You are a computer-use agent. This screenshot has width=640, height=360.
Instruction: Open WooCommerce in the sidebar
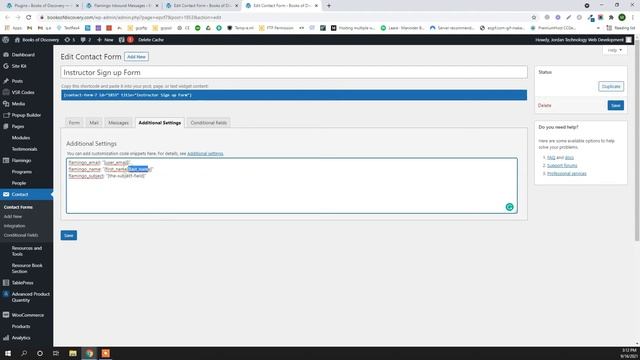click(x=28, y=315)
